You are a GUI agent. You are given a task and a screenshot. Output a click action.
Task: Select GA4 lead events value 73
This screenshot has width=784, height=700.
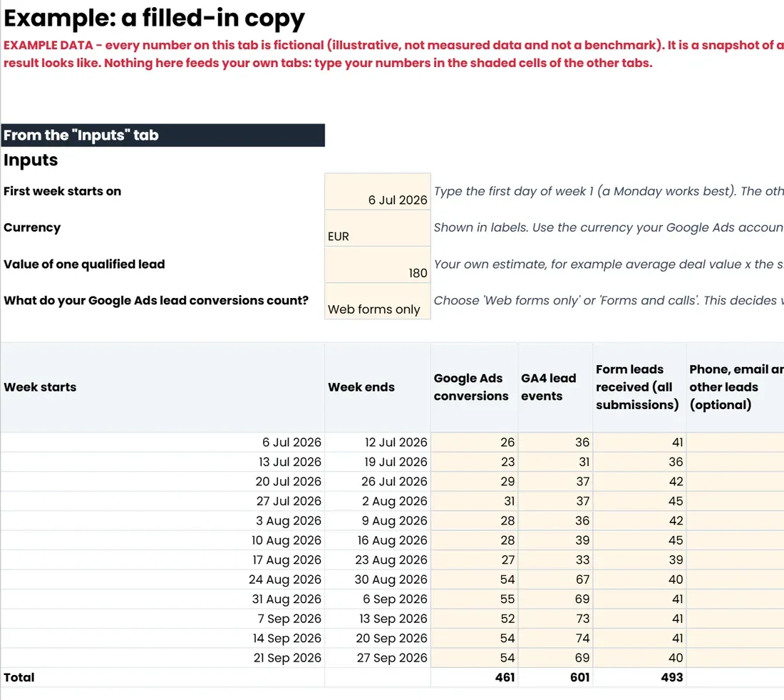click(x=555, y=619)
